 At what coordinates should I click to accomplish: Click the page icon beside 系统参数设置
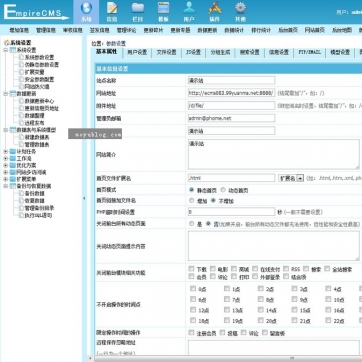click(21, 57)
